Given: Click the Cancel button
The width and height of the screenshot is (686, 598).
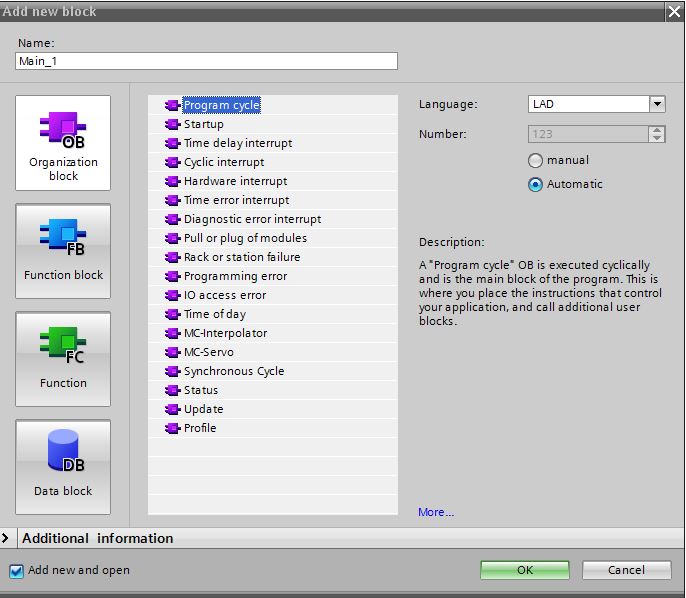Looking at the screenshot, I should pyautogui.click(x=626, y=570).
